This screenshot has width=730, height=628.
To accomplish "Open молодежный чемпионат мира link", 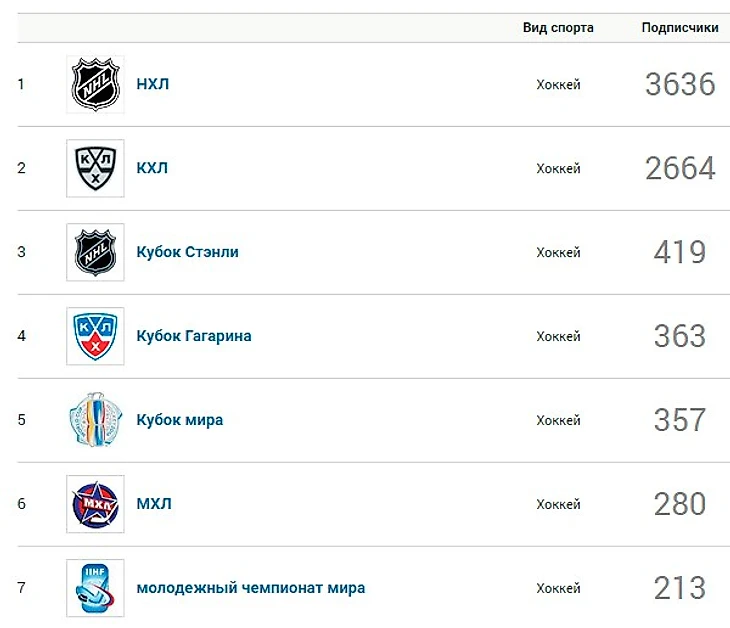I will (251, 588).
